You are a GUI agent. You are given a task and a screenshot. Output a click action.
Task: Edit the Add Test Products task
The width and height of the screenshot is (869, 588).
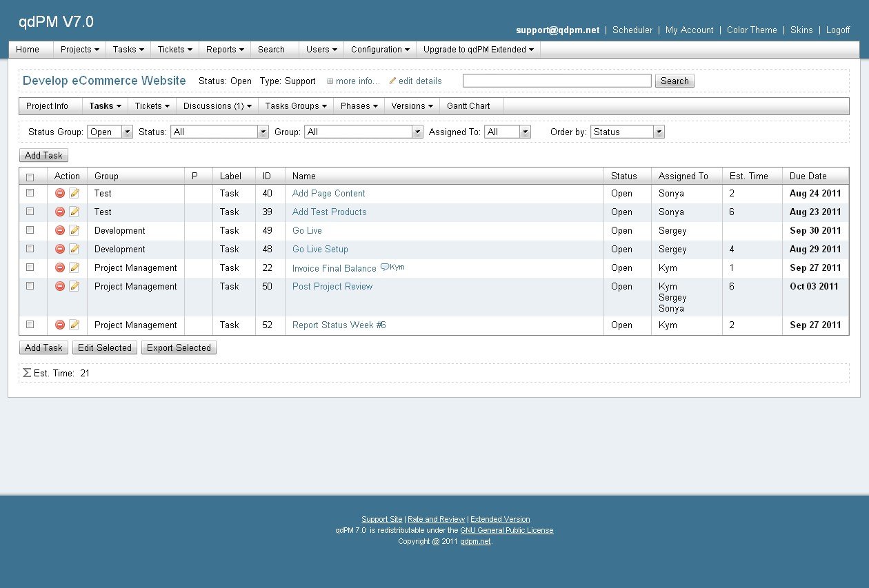[74, 212]
